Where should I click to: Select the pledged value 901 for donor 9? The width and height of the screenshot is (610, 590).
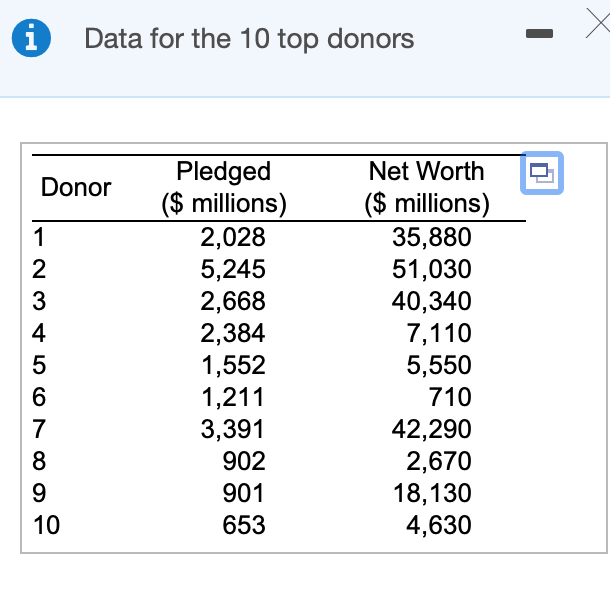click(244, 493)
